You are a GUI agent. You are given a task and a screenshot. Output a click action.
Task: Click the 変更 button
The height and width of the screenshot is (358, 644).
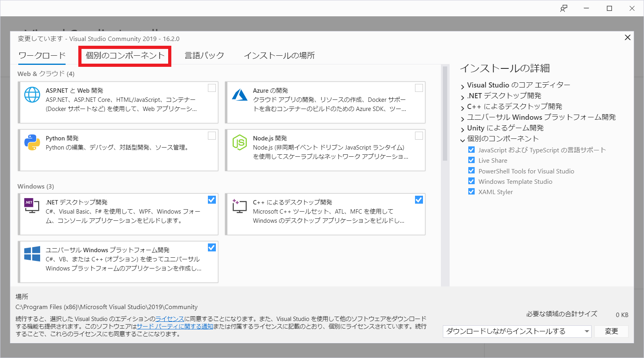(611, 331)
